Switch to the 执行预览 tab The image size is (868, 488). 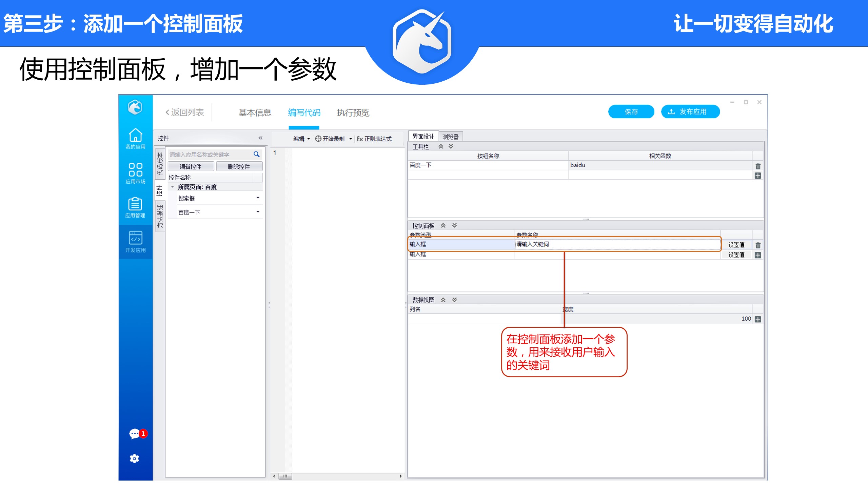click(353, 113)
